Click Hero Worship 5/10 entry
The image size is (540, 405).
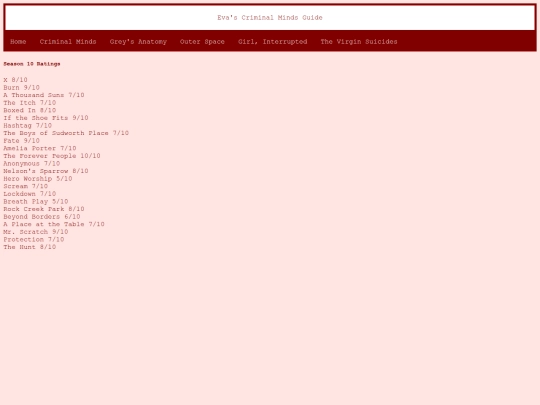(x=38, y=178)
